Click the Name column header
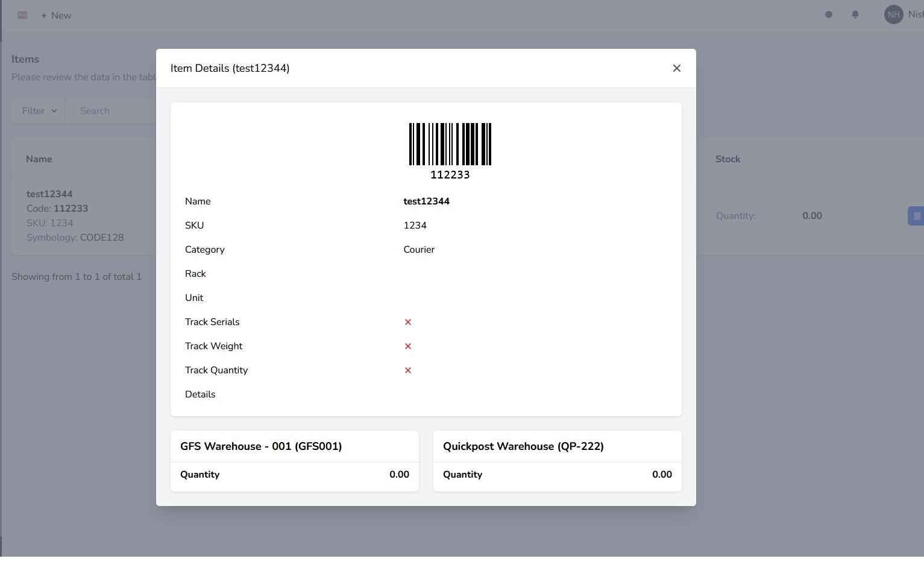Screen dimensions: 924x582 click(39, 159)
